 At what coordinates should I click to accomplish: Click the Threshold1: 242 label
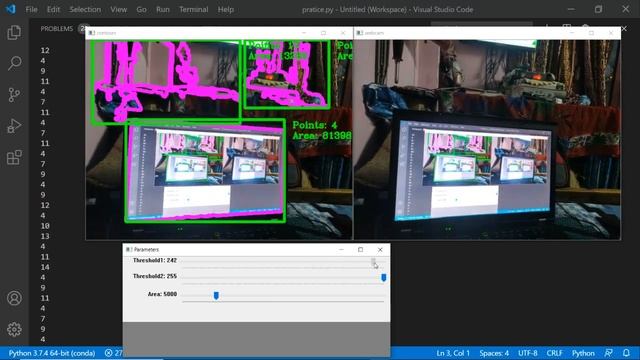coord(155,260)
